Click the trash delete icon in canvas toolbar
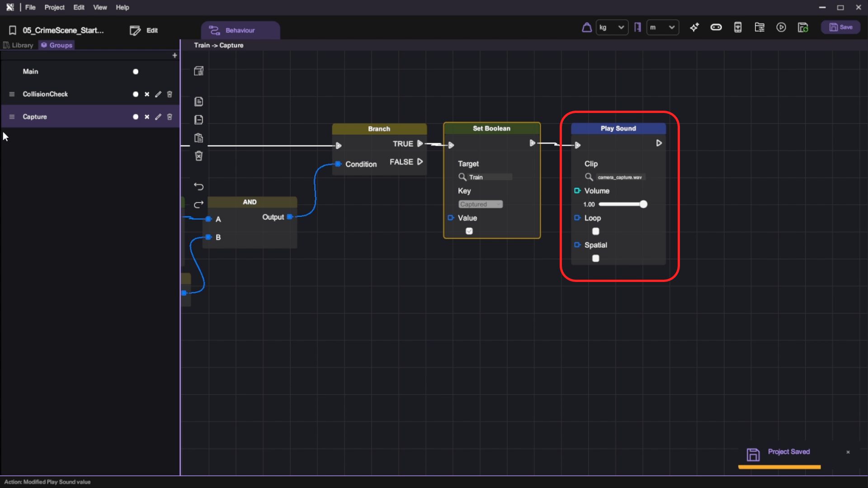The image size is (868, 488). coord(198,156)
